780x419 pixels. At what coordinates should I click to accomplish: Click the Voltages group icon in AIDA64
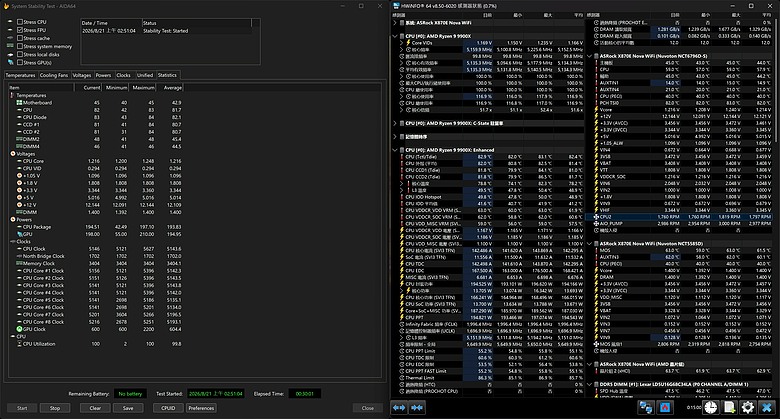(13, 154)
